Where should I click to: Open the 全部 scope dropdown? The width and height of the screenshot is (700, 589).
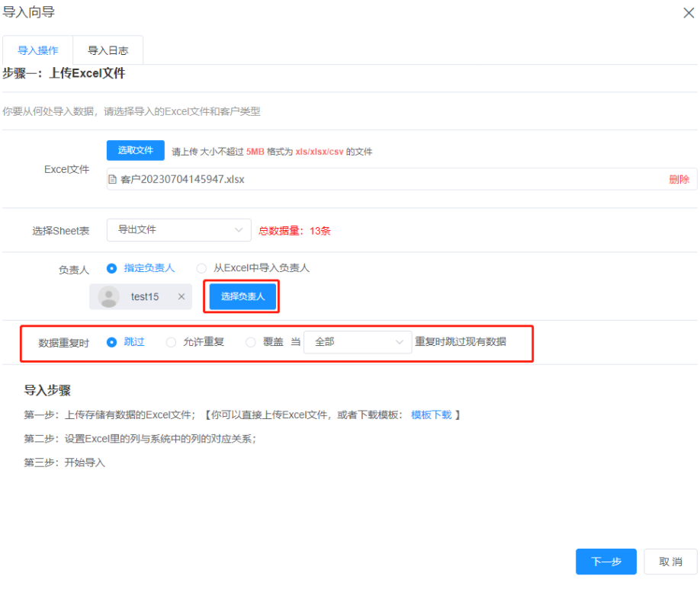coord(357,341)
